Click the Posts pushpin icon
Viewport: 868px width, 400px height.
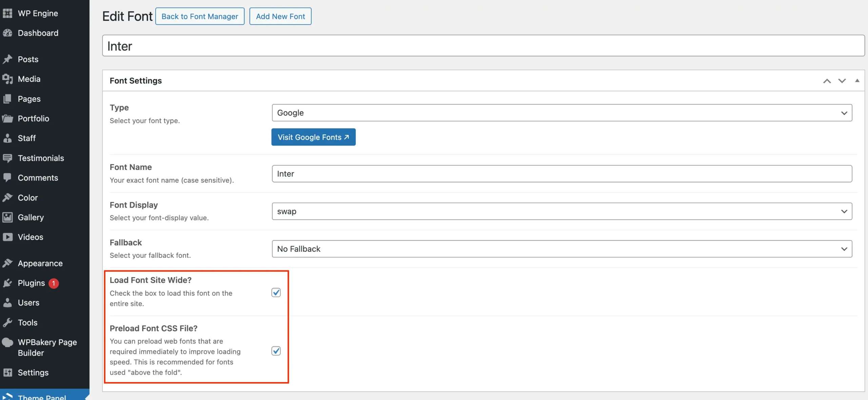7,59
